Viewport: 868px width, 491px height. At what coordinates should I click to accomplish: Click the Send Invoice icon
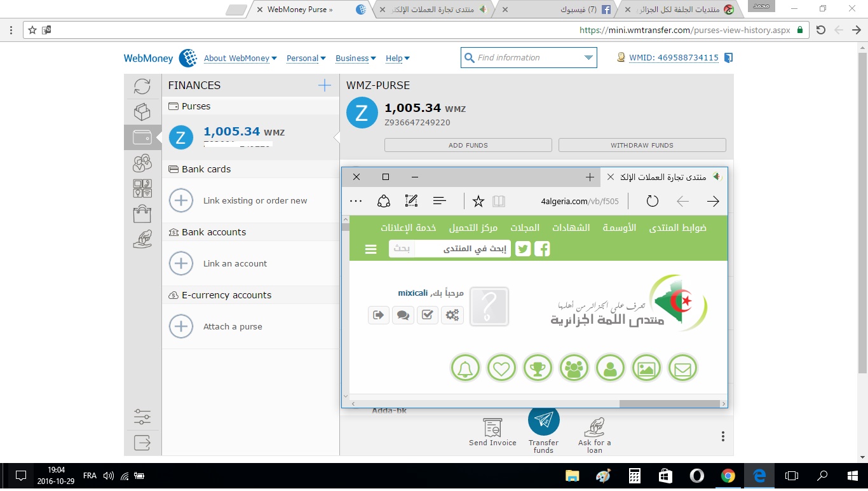[492, 427]
